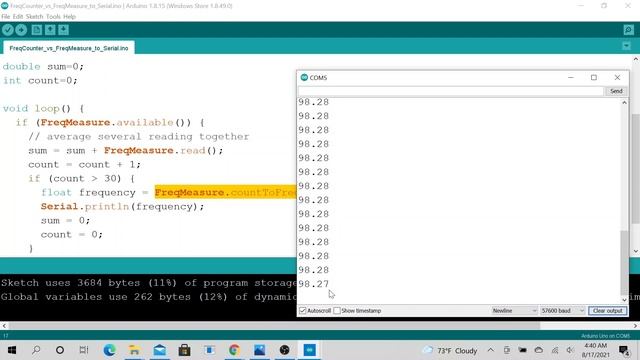Open the Tools menu
The height and width of the screenshot is (360, 640).
(53, 17)
